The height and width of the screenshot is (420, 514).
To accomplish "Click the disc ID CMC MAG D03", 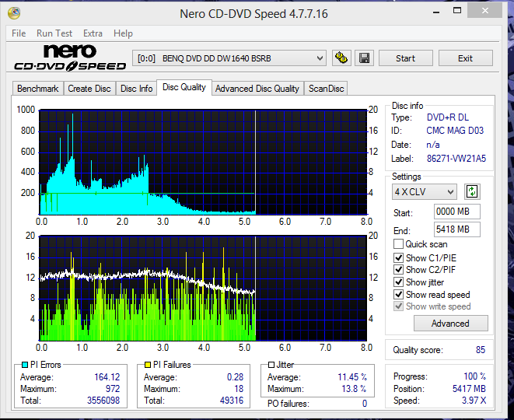I will (455, 131).
